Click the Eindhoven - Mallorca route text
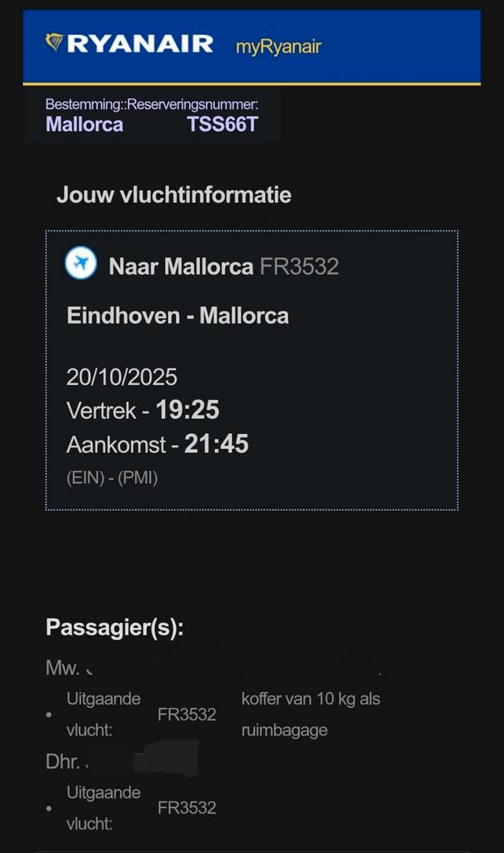The height and width of the screenshot is (853, 504). tap(177, 316)
